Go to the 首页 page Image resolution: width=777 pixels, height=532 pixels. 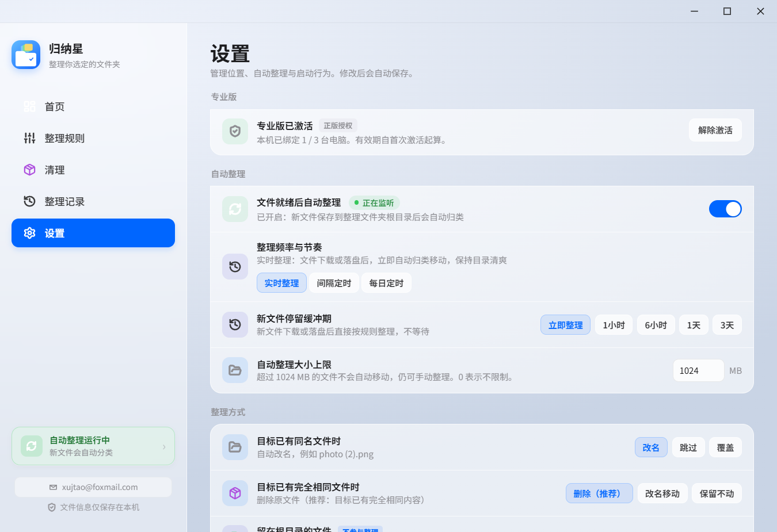[93, 106]
